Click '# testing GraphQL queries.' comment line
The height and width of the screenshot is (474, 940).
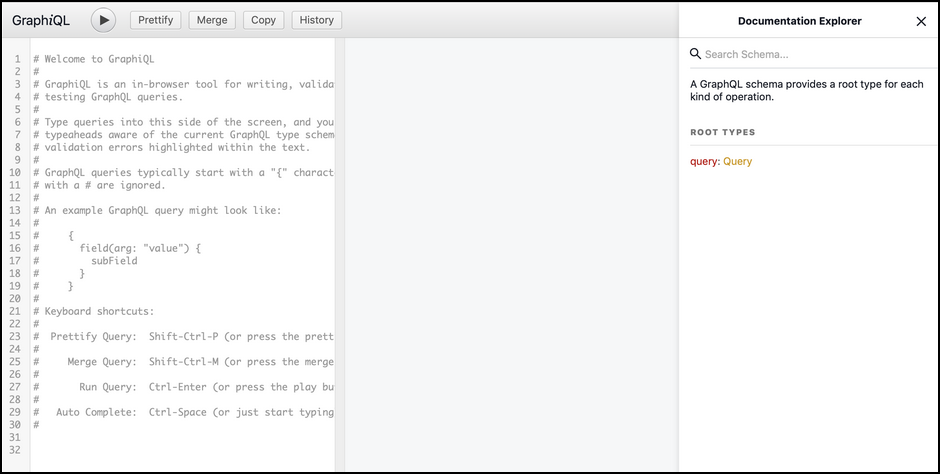click(108, 96)
